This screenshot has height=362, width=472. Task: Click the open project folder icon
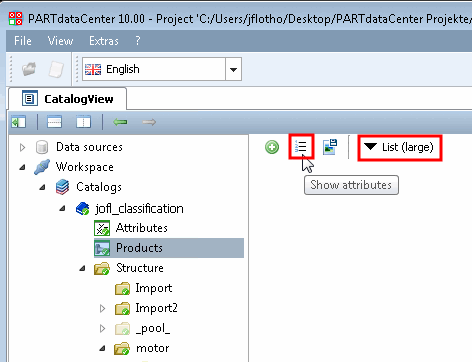(29, 69)
